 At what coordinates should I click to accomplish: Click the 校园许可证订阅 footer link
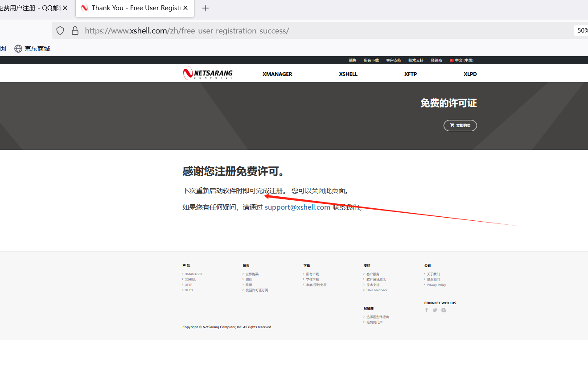click(x=257, y=290)
